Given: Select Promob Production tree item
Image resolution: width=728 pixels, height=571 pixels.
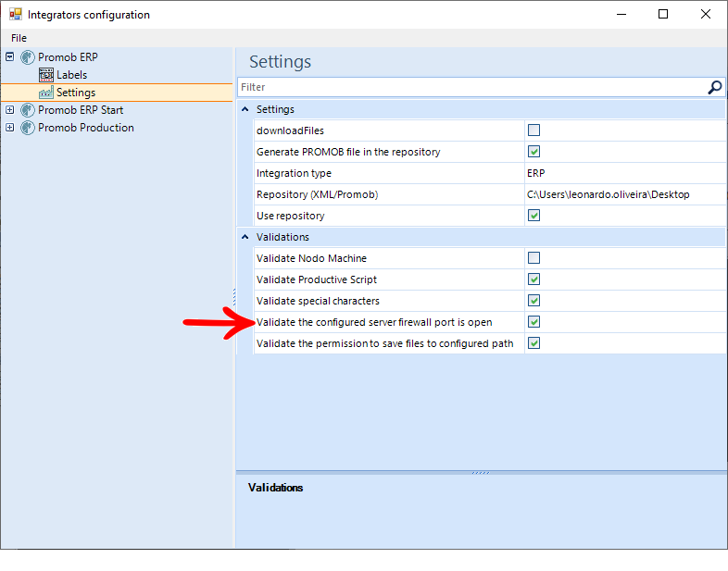Looking at the screenshot, I should click(86, 128).
